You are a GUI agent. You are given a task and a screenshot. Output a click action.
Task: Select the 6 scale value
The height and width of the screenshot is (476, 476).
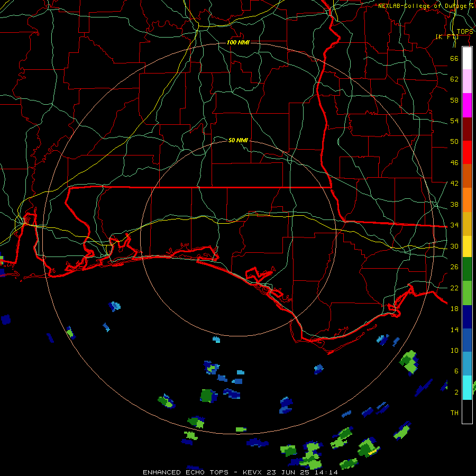(x=456, y=371)
